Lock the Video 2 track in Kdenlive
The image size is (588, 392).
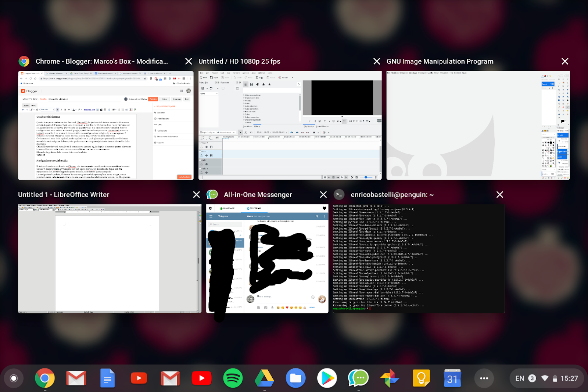click(201, 147)
